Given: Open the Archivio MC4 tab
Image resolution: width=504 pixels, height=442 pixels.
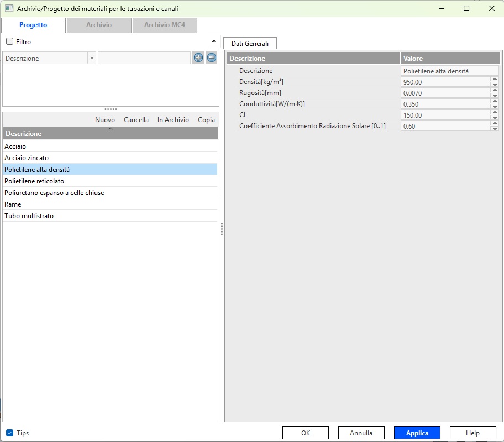Looking at the screenshot, I should click(165, 25).
